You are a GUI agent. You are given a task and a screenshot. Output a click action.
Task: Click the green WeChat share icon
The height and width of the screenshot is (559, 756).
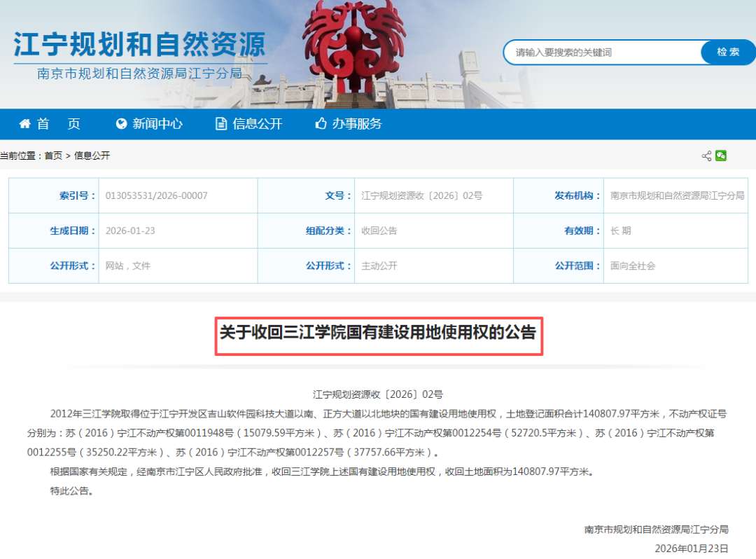pos(722,156)
